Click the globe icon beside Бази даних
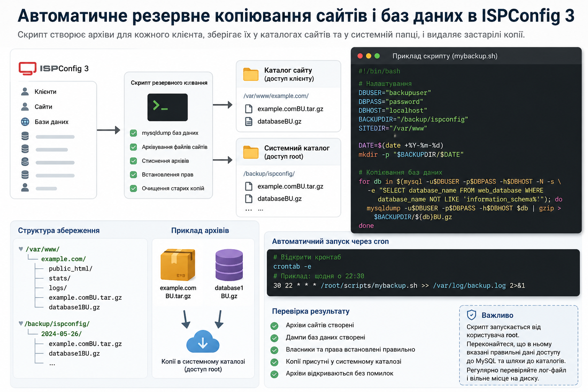This screenshot has width=588, height=392. tap(25, 122)
